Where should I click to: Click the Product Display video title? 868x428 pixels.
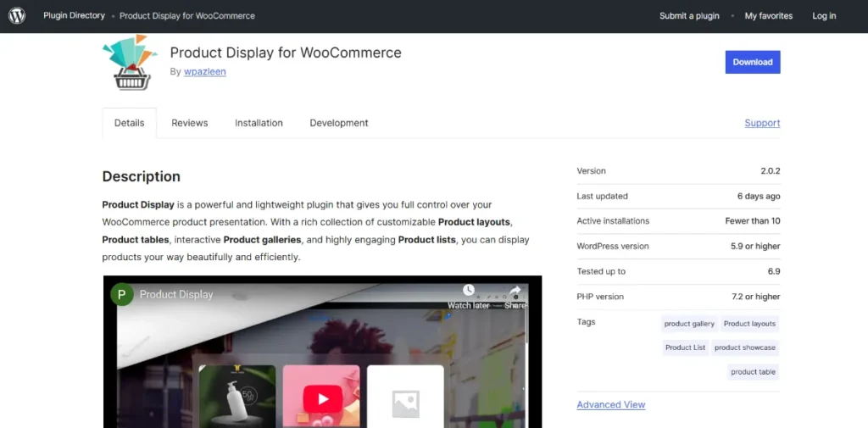click(x=176, y=295)
